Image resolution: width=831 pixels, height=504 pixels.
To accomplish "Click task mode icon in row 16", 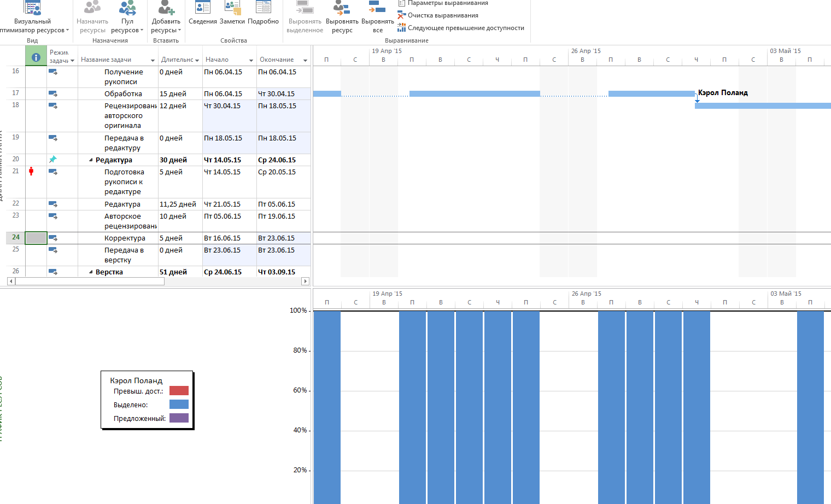I will pyautogui.click(x=53, y=72).
